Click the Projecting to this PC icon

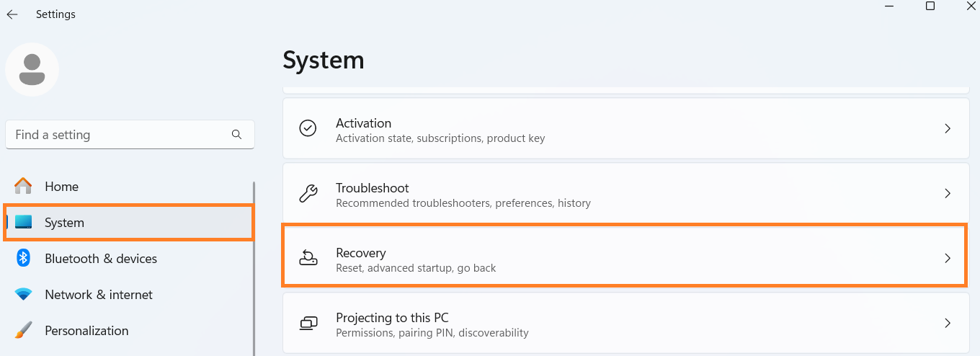(308, 323)
